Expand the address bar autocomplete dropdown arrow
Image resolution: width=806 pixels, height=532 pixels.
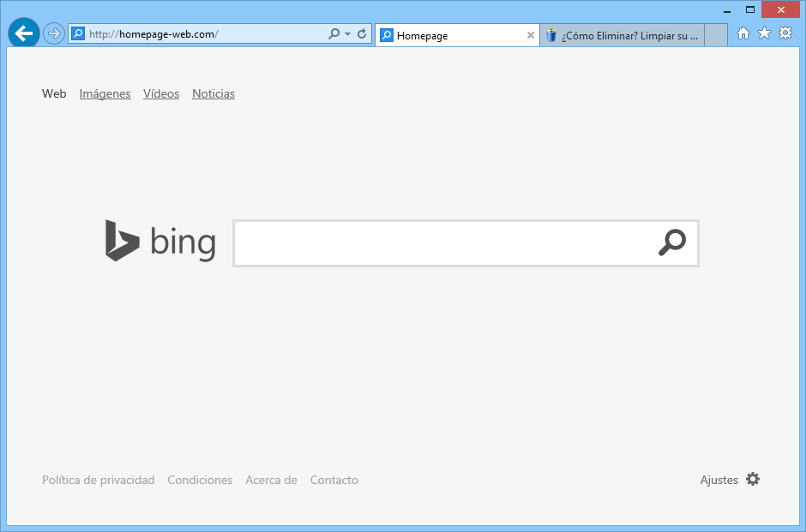pyautogui.click(x=347, y=34)
